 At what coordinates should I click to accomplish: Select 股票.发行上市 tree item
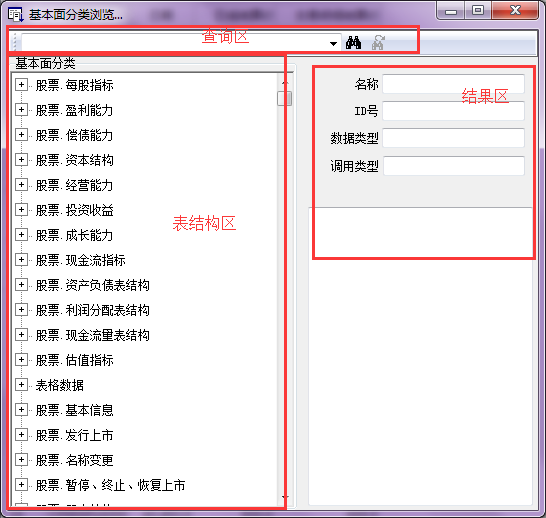click(75, 435)
